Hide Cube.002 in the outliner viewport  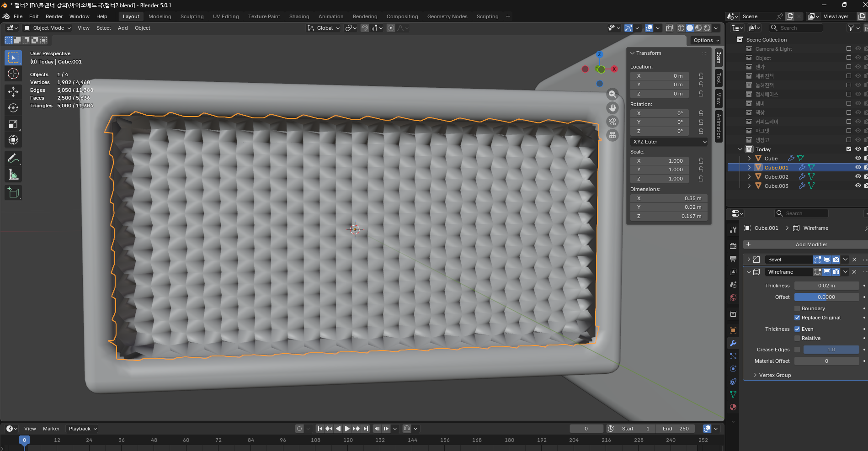pos(858,176)
